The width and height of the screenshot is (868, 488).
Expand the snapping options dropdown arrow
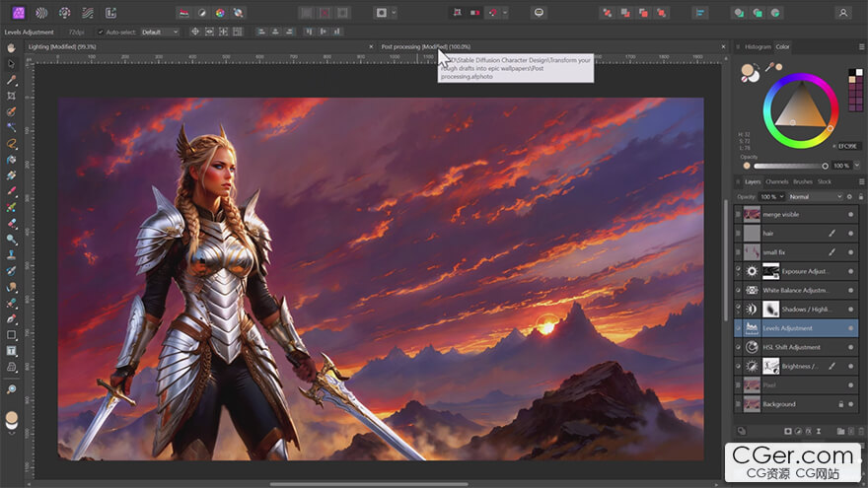(505, 13)
